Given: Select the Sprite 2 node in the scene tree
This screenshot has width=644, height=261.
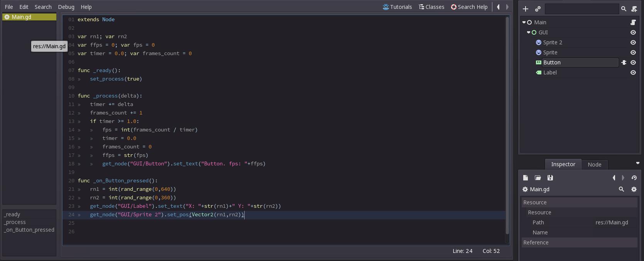Looking at the screenshot, I should (553, 42).
